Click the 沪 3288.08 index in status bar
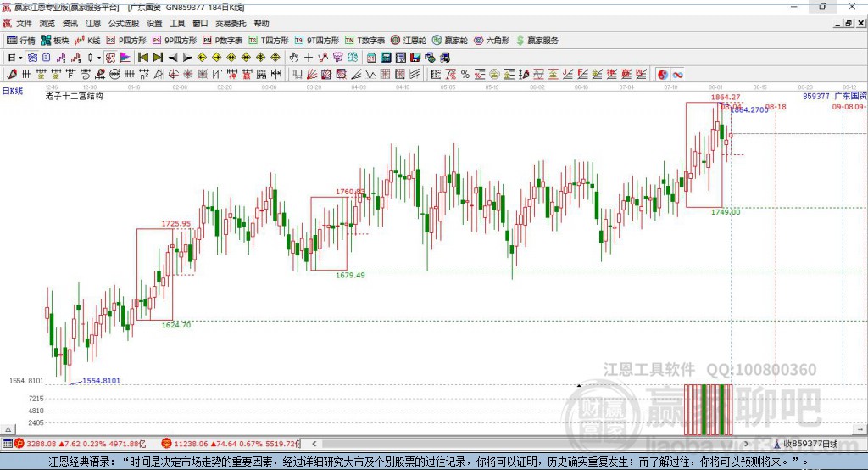Image resolution: width=868 pixels, height=470 pixels. (x=81, y=444)
